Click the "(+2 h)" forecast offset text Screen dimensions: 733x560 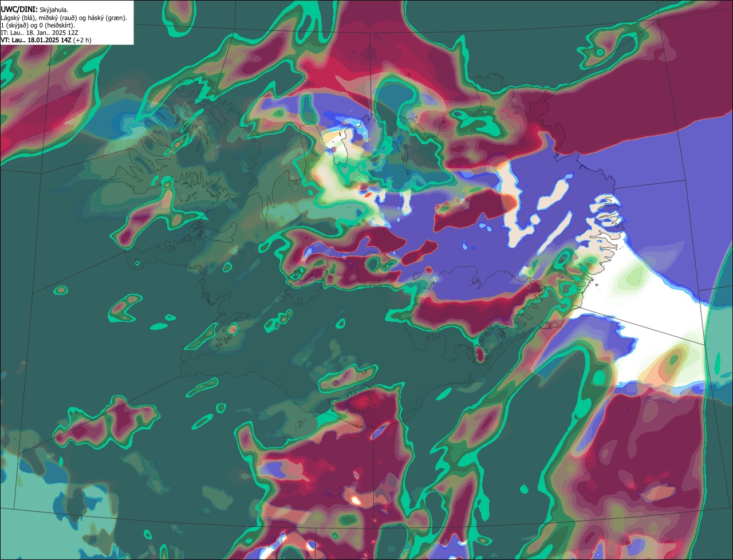(x=82, y=40)
